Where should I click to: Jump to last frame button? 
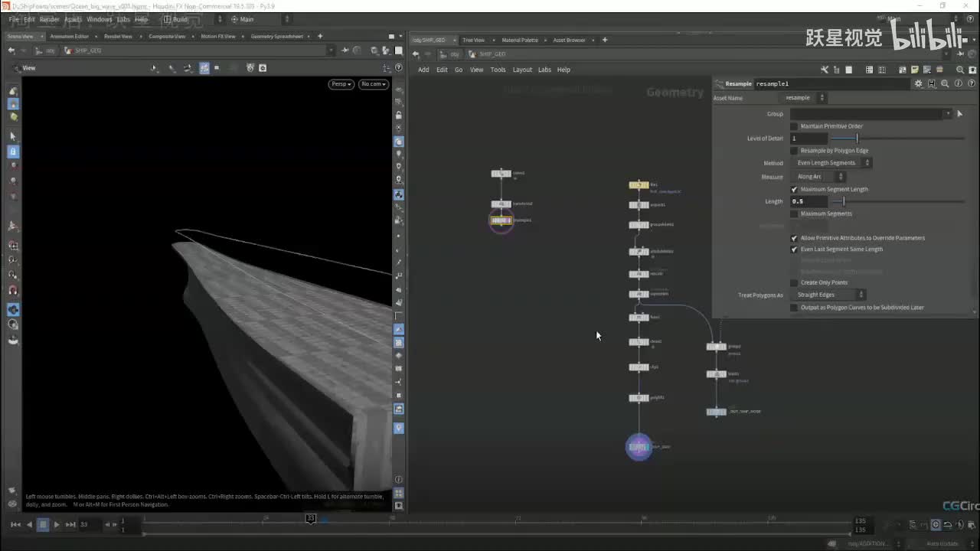(70, 524)
